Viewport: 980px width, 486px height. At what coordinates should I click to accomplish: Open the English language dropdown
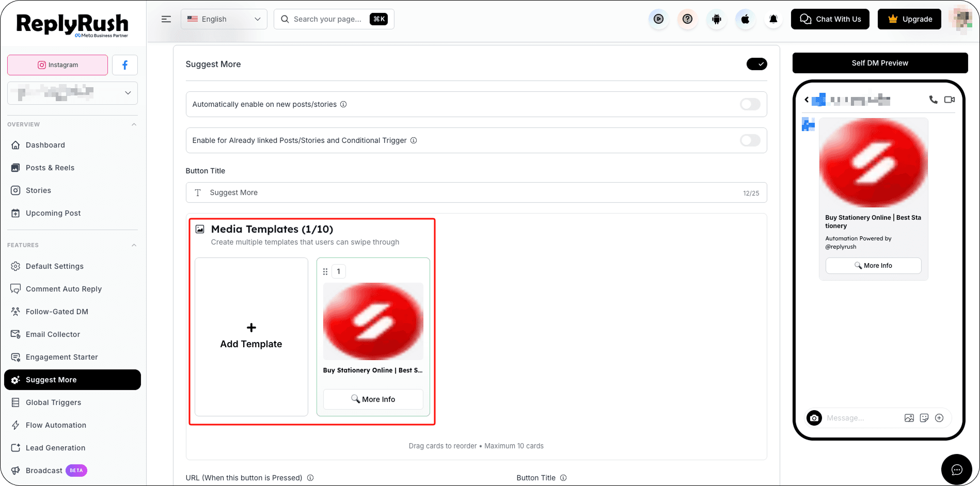click(224, 19)
